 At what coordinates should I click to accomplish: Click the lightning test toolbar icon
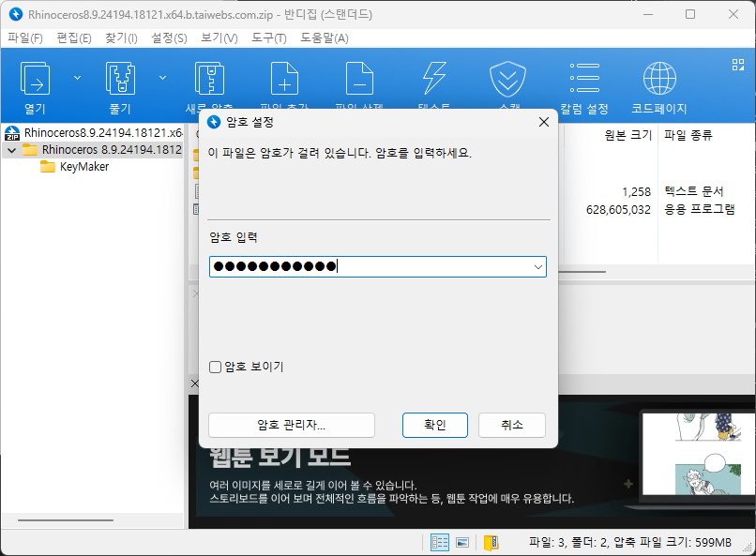(434, 78)
